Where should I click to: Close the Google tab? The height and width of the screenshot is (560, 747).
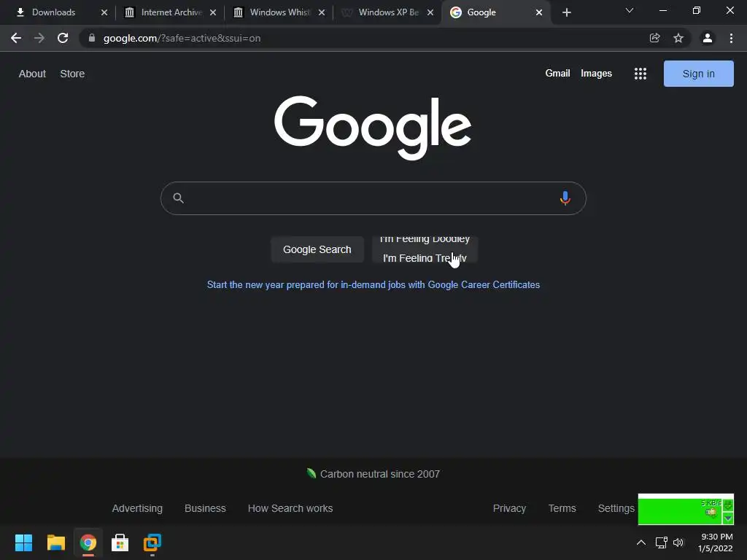pos(539,12)
